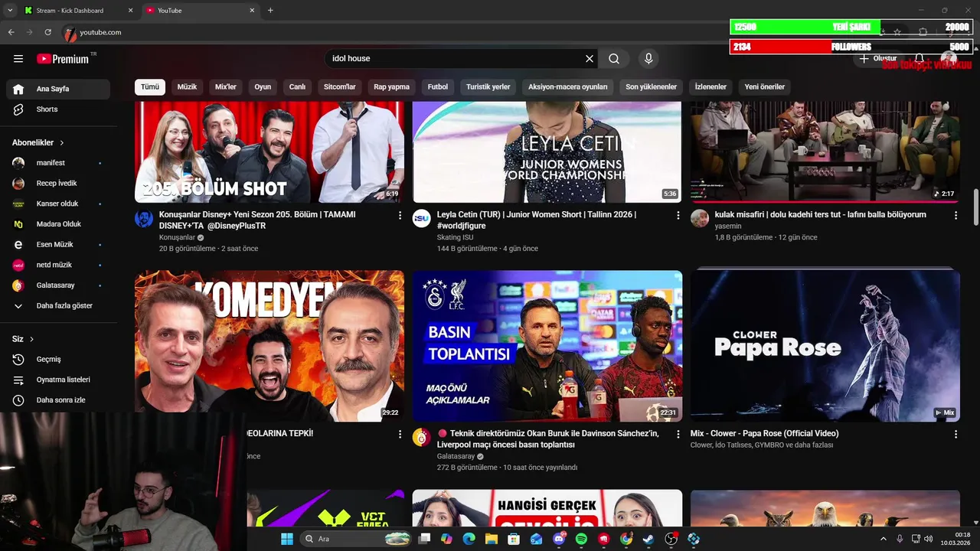Play the Papa Rose video thumbnail
The width and height of the screenshot is (980, 551).
coord(825,346)
